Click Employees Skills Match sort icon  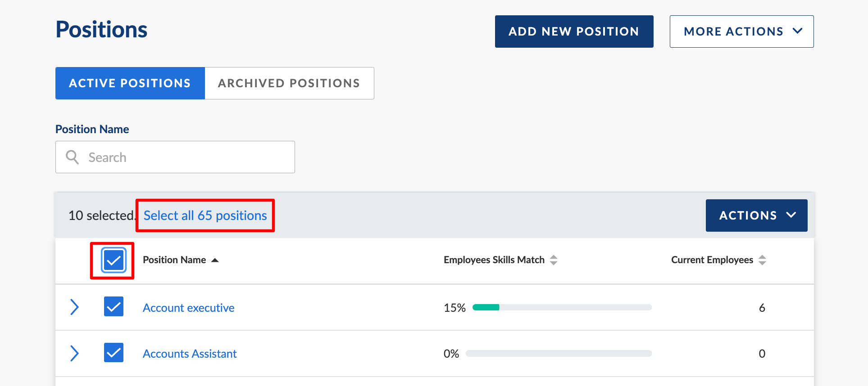554,260
